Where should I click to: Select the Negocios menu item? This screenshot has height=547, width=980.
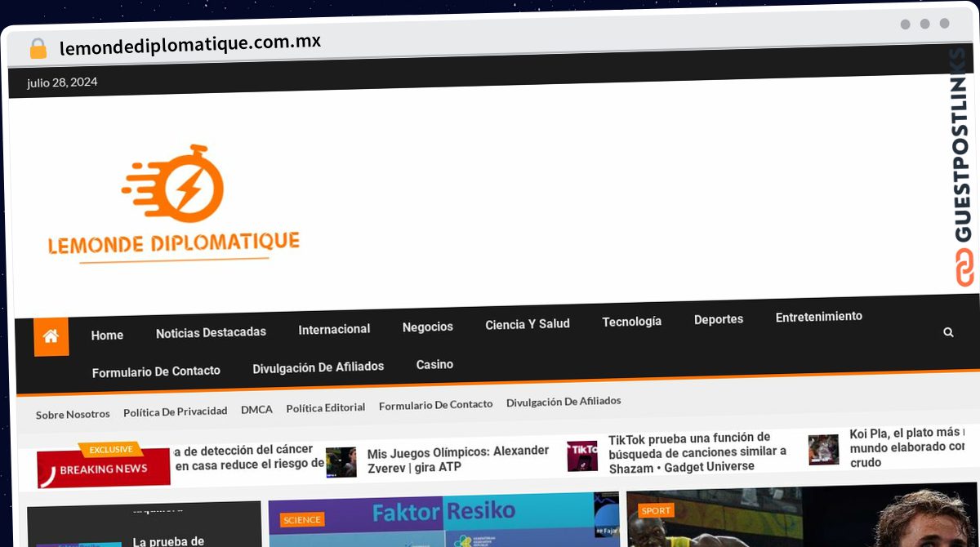pos(427,327)
